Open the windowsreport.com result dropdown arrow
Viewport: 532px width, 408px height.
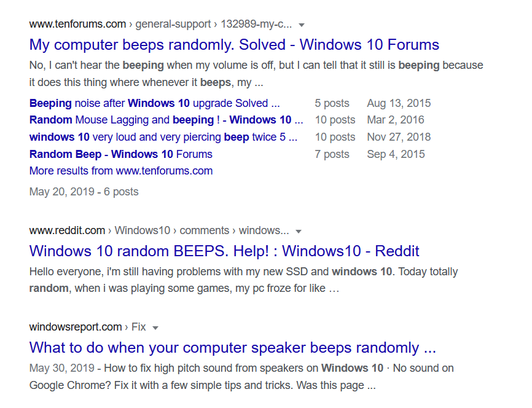point(155,328)
